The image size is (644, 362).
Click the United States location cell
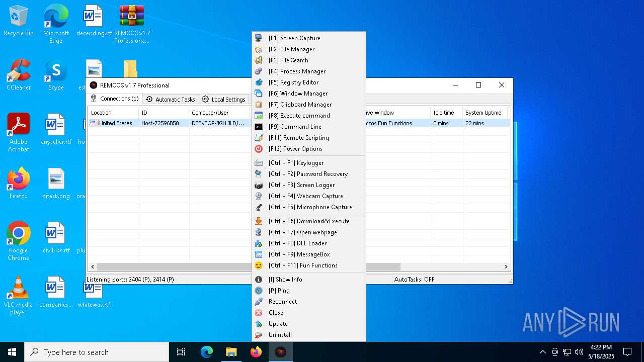pyautogui.click(x=111, y=123)
